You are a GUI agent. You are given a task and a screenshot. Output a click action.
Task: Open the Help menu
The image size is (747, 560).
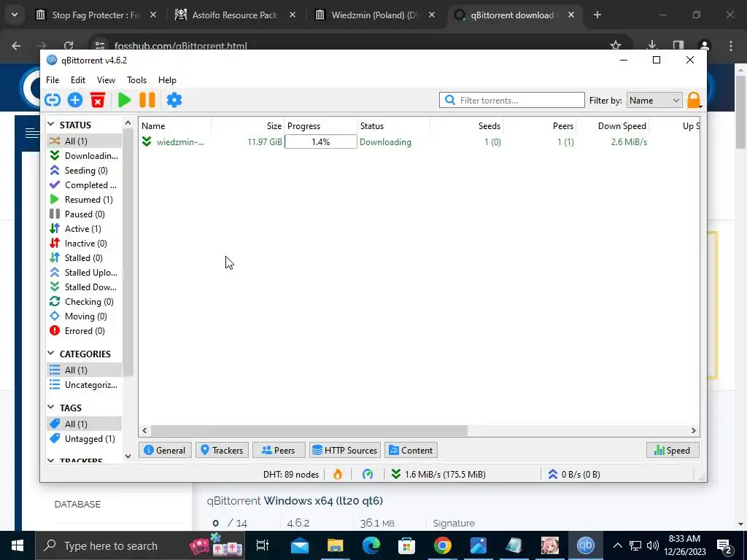pos(167,80)
